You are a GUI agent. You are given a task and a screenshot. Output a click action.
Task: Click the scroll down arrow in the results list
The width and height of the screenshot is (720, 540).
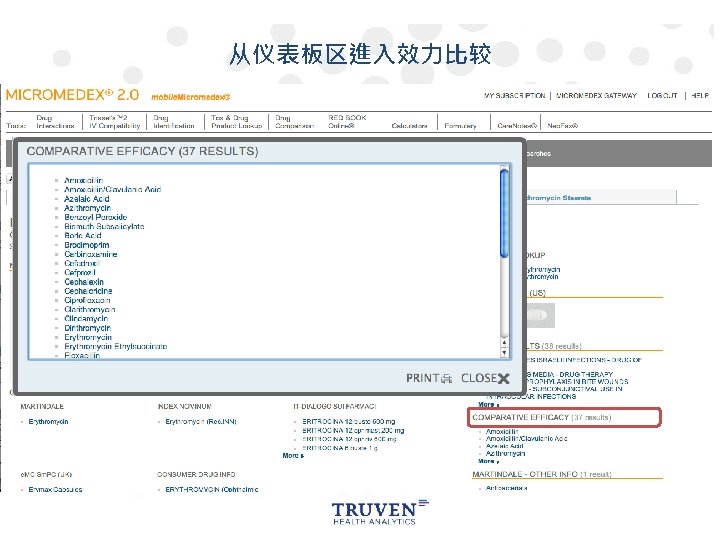click(x=504, y=353)
